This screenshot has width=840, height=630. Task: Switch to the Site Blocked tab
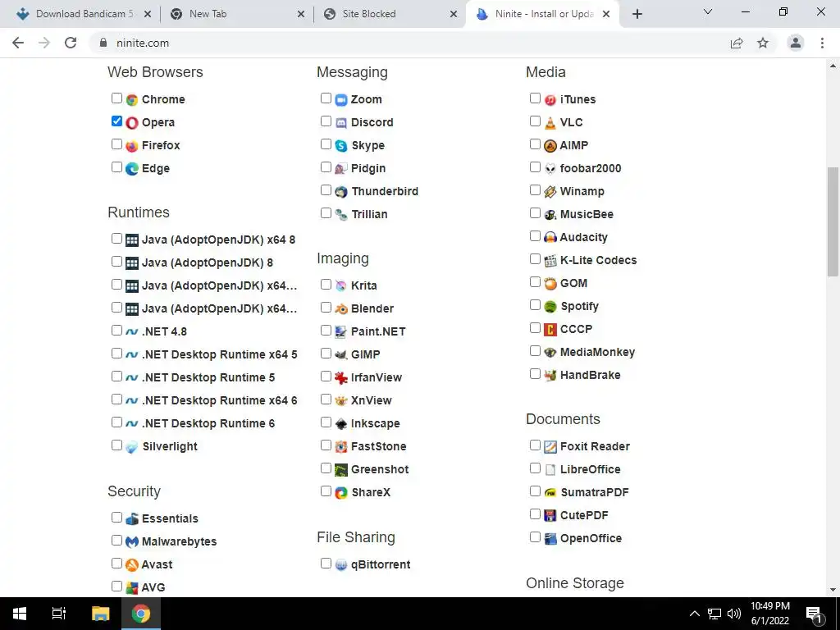(389, 14)
